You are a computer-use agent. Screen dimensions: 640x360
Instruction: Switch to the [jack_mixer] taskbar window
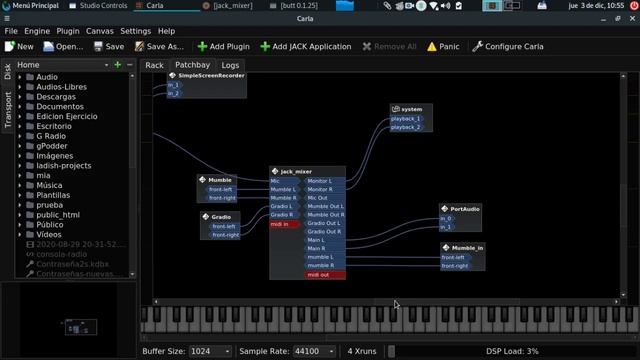(228, 6)
